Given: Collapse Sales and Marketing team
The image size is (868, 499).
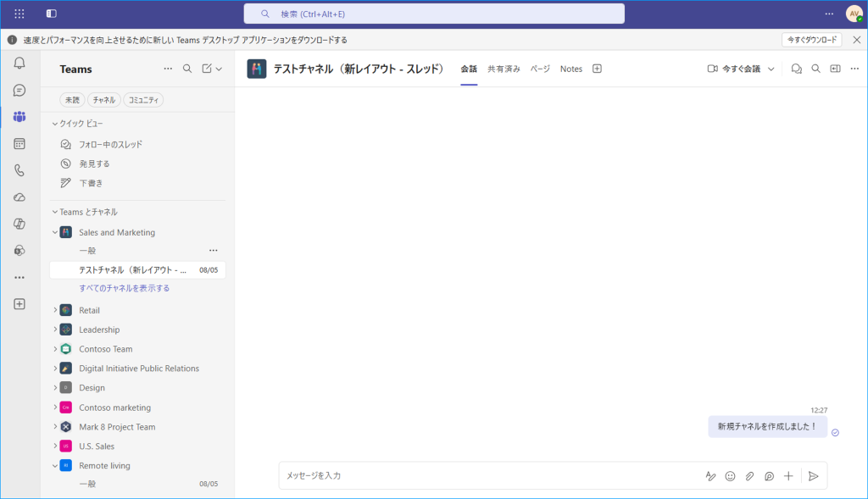Looking at the screenshot, I should [x=55, y=232].
